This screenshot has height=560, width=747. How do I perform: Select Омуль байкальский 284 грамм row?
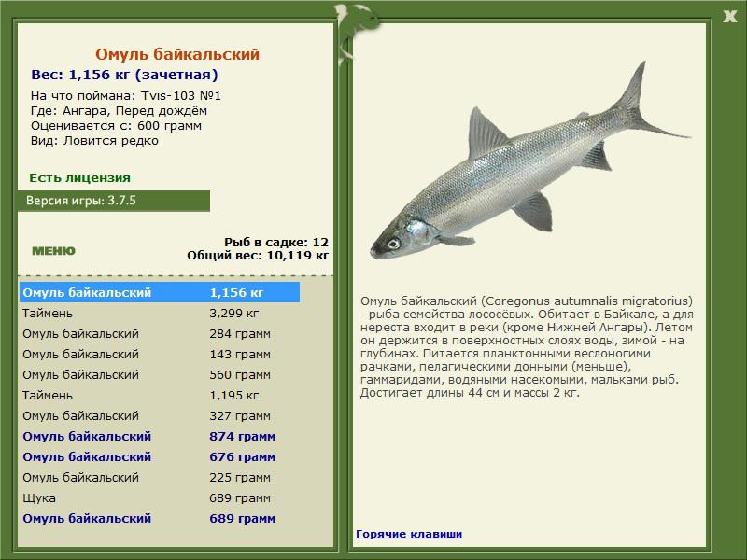[160, 333]
